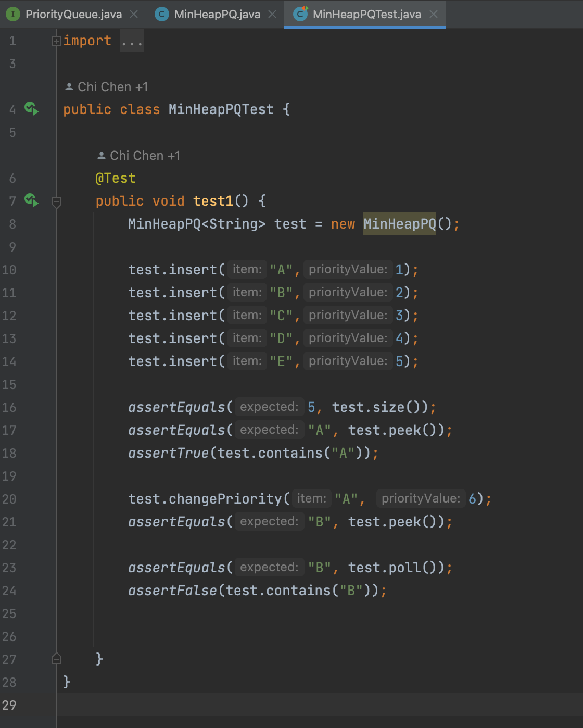Screen dimensions: 583x728
Task: Close the PriorityQueue.java tab
Action: point(134,14)
